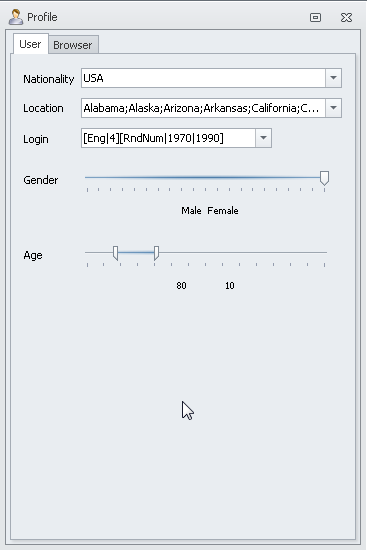The height and width of the screenshot is (550, 367).
Task: Click the Gender label
Action: coord(41,180)
